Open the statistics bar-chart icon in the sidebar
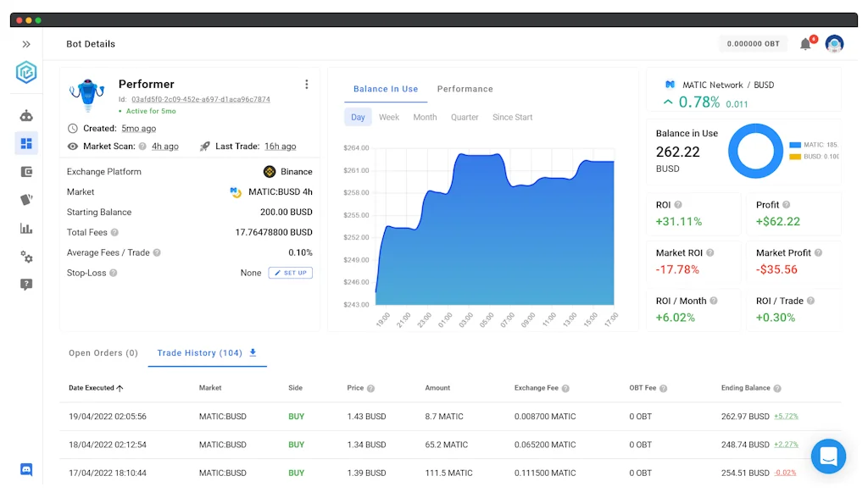Image resolution: width=868 pixels, height=498 pixels. coord(26,229)
